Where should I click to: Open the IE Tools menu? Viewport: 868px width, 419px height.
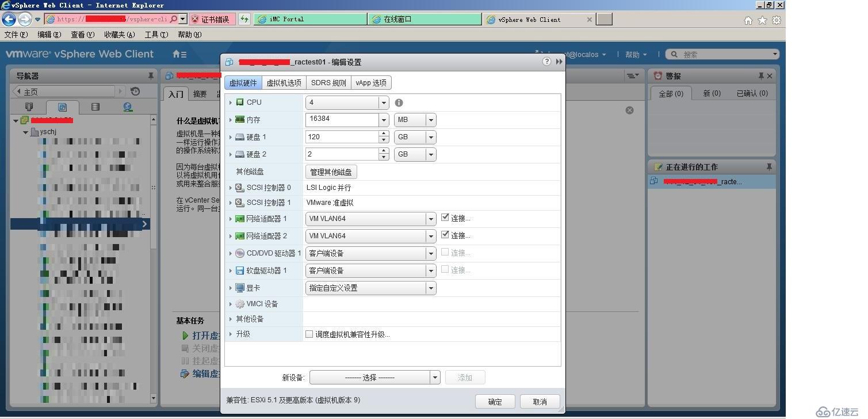pyautogui.click(x=156, y=35)
